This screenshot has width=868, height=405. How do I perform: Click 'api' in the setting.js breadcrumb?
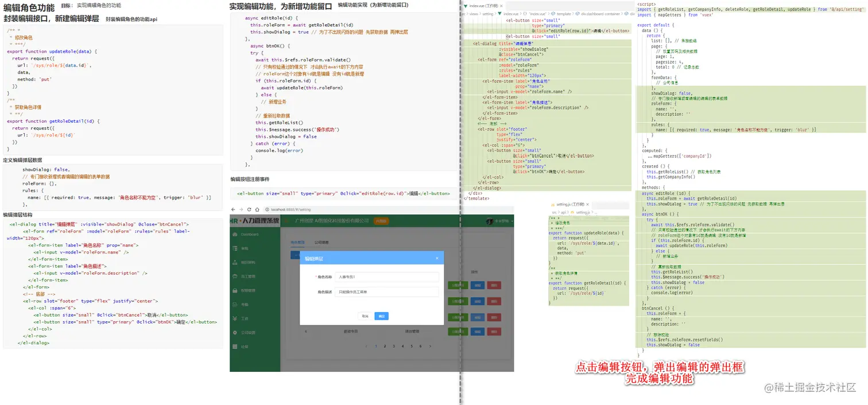(x=563, y=212)
